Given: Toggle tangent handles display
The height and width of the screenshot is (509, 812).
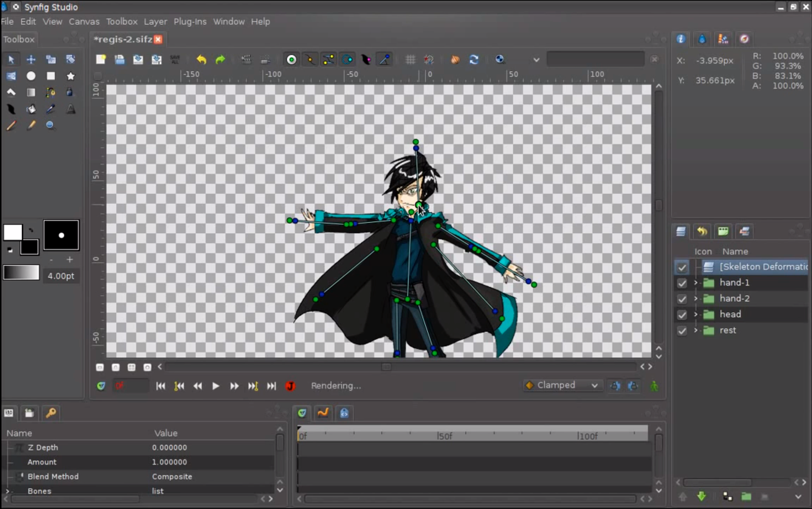Looking at the screenshot, I should (x=329, y=59).
